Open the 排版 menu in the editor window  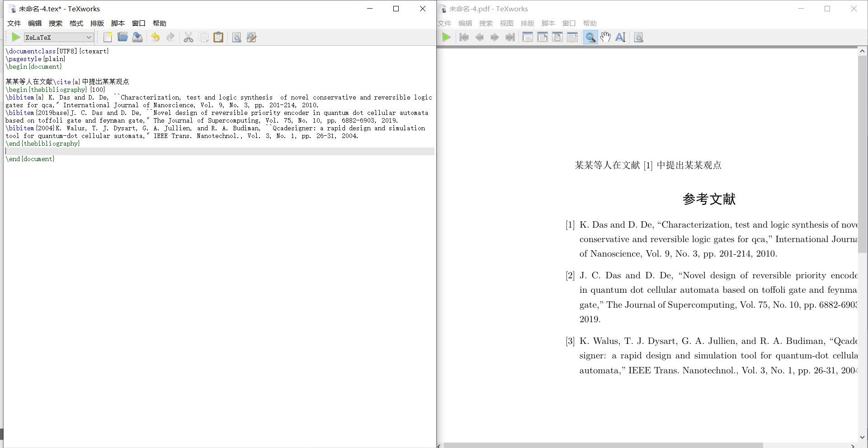click(x=97, y=24)
